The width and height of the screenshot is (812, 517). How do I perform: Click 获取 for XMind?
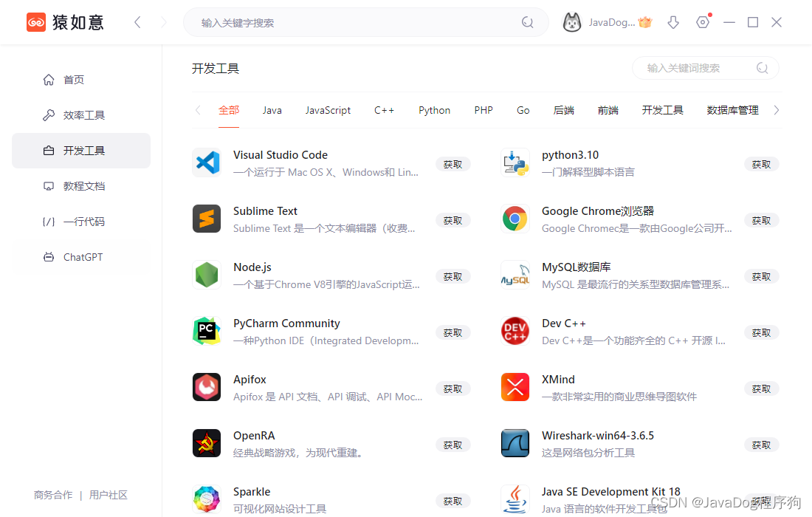[x=761, y=389]
